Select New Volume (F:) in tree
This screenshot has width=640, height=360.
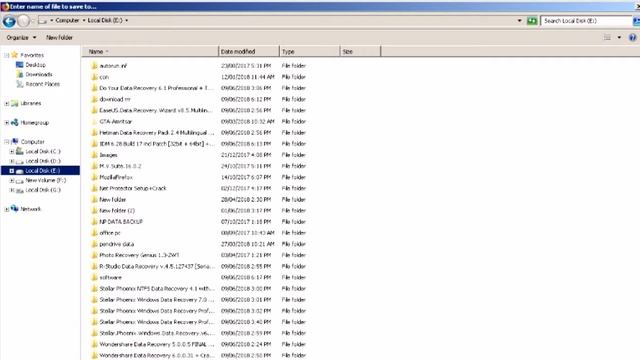click(45, 180)
